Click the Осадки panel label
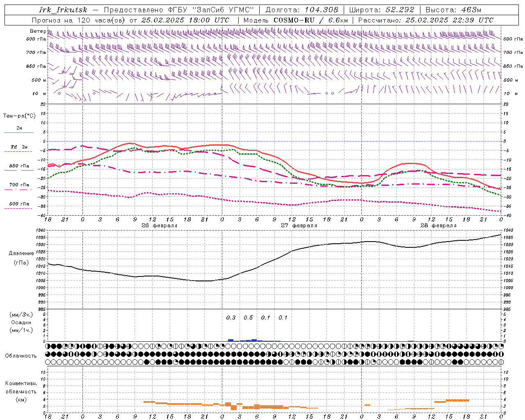Viewport: 525px width, 420px height. [21, 322]
